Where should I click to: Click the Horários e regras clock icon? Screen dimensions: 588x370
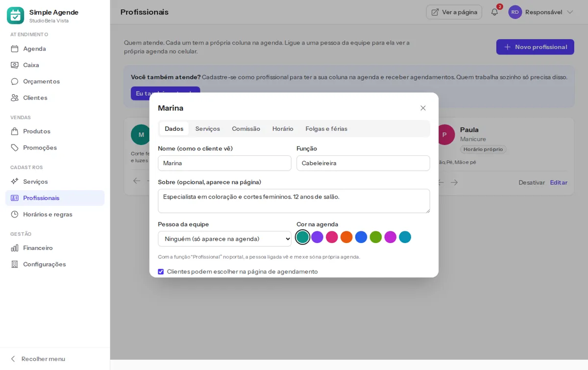15,214
